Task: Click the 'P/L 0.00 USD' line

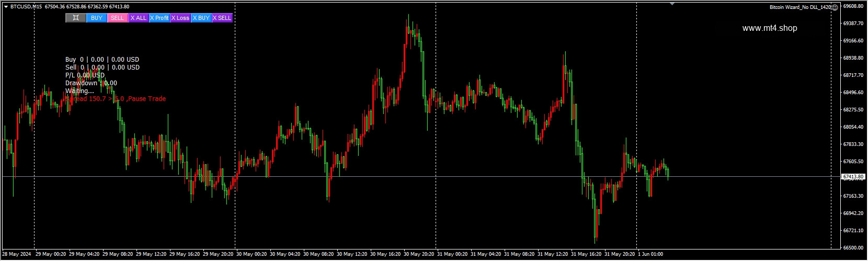Action: coord(85,75)
